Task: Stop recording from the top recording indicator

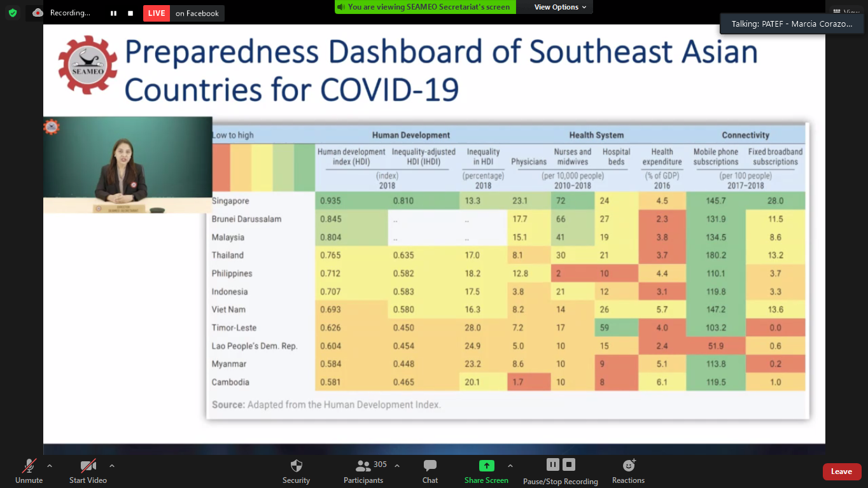Action: [130, 13]
